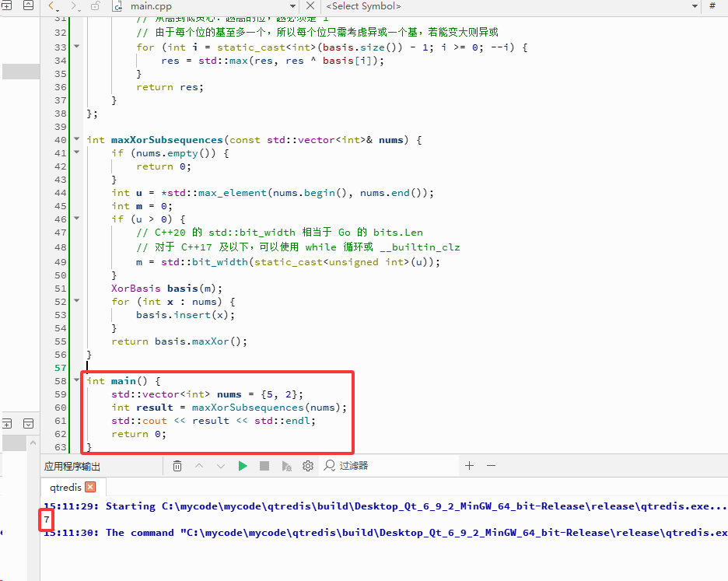Collapse the main function at line 58
Viewport: 728px width, 581px height.
click(76, 380)
